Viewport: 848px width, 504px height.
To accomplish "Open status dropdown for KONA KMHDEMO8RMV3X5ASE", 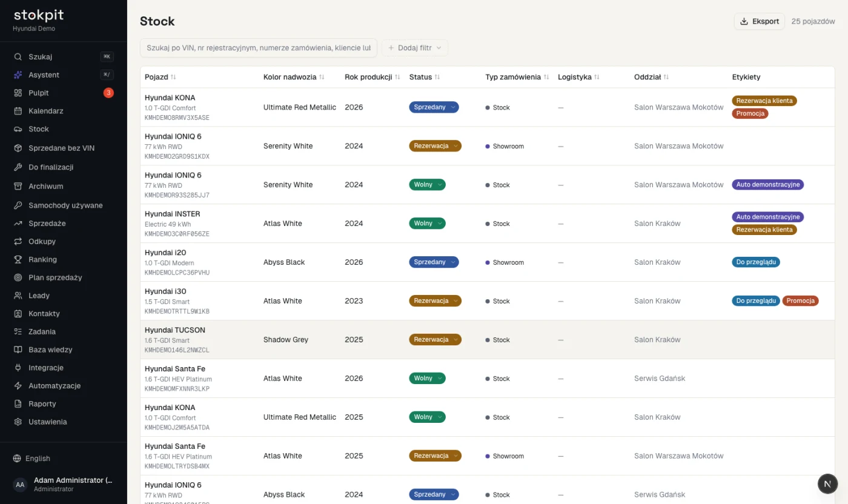I will [x=434, y=107].
